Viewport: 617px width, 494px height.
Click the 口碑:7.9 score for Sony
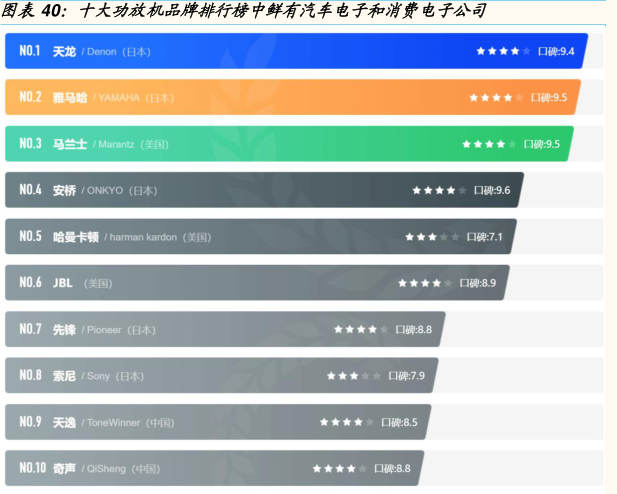point(406,376)
